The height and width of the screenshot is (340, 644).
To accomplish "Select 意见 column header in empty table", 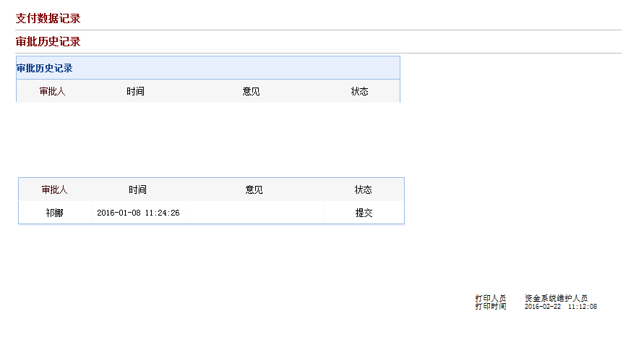I will click(251, 91).
